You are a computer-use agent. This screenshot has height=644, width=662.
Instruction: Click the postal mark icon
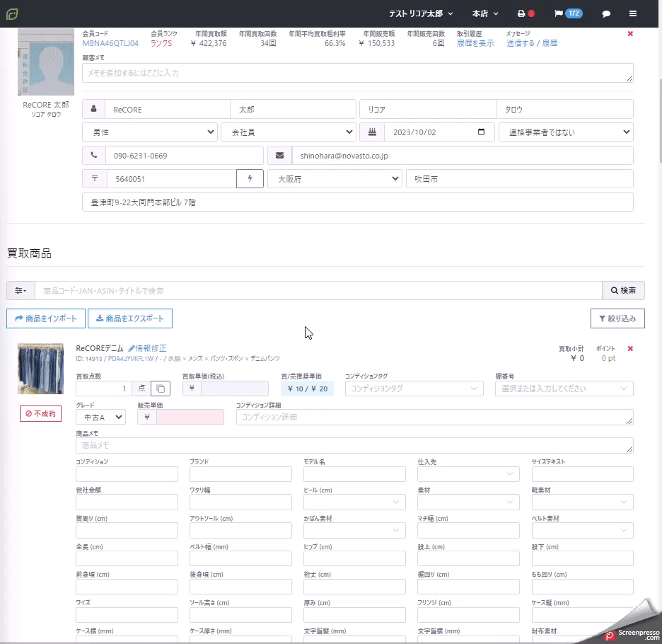[x=95, y=179]
